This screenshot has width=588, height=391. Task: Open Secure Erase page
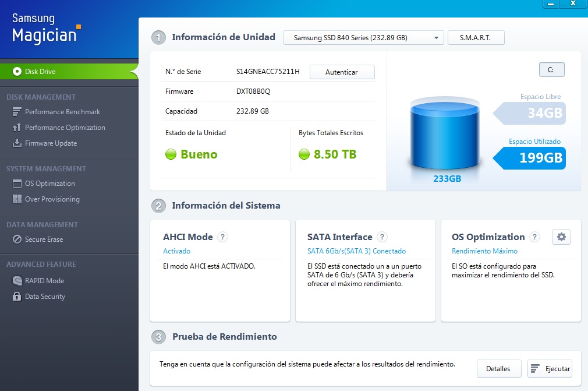[x=44, y=239]
